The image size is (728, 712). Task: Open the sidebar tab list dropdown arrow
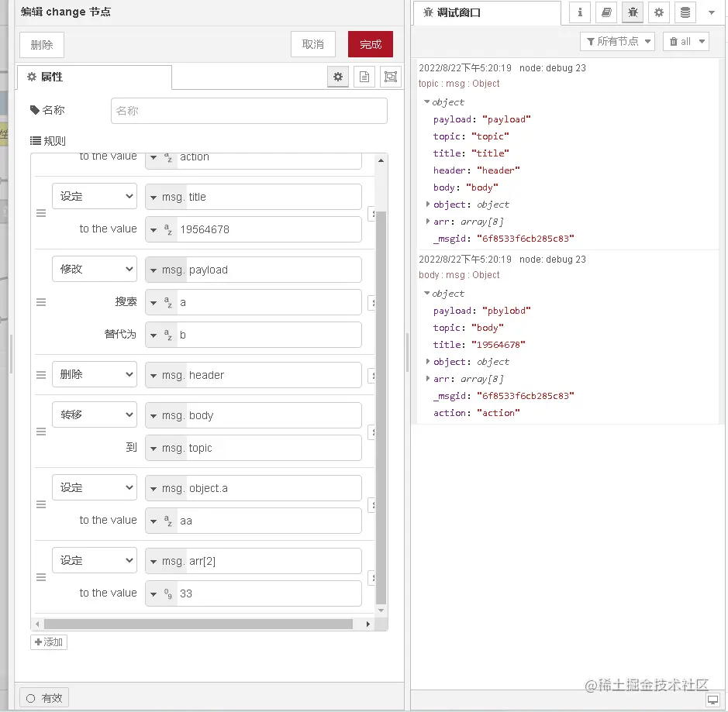711,12
